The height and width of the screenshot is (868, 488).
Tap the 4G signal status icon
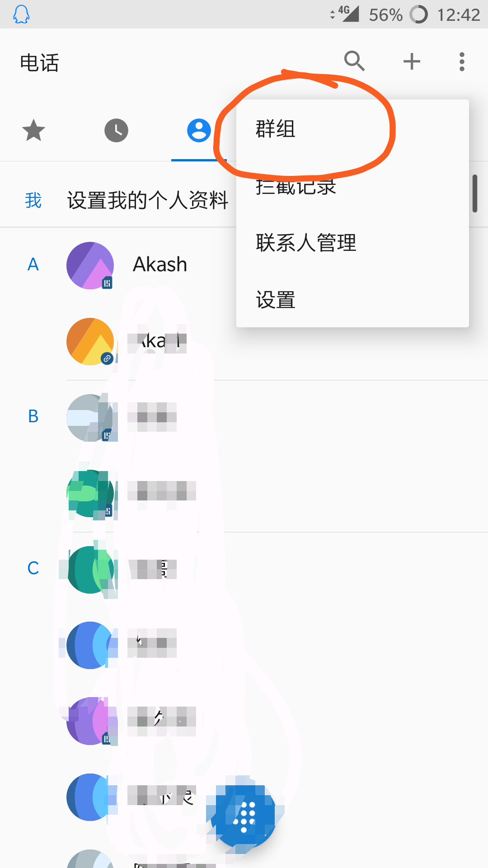349,14
